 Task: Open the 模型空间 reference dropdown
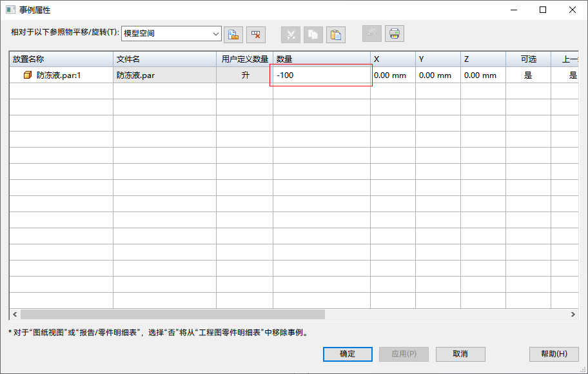click(x=171, y=34)
